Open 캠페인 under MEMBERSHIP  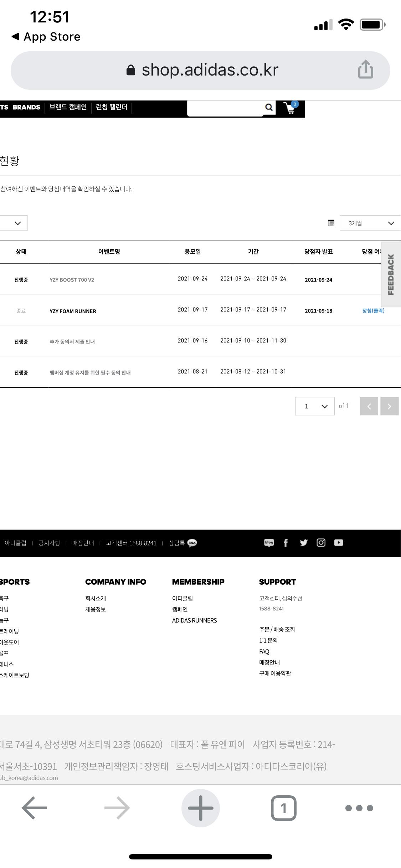tap(180, 609)
